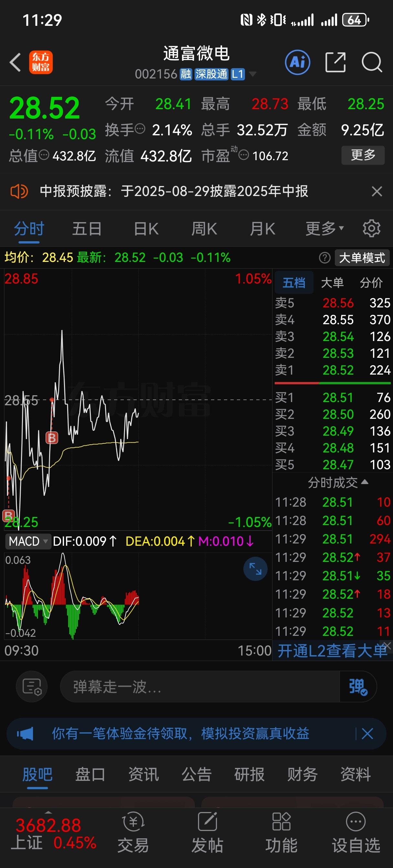Select the 五档 tab
The width and height of the screenshot is (393, 868).
tap(294, 282)
